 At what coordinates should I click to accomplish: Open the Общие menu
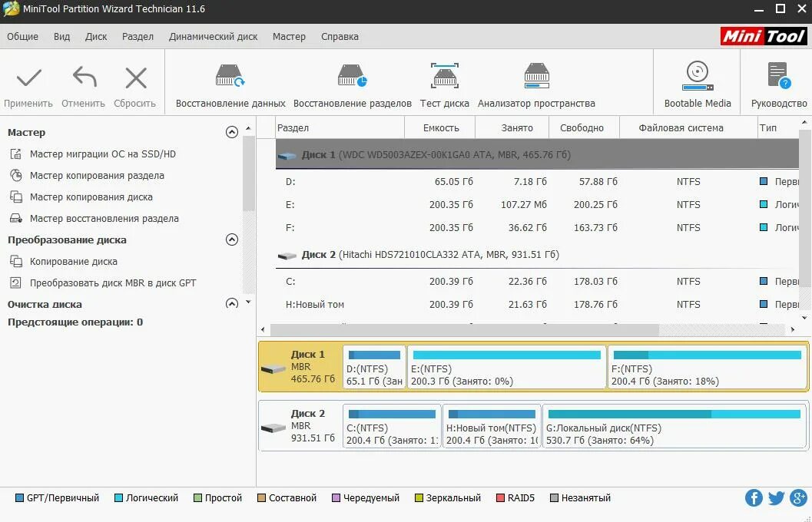click(23, 37)
